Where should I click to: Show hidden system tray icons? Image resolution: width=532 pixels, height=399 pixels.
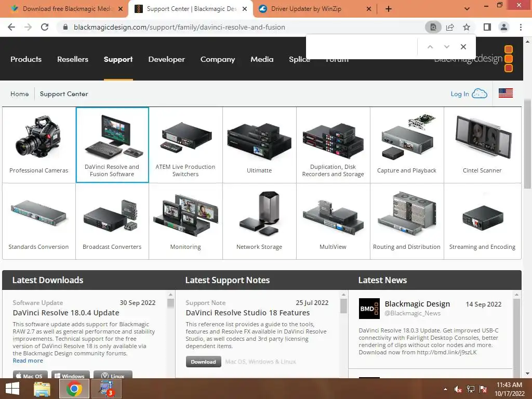445,390
